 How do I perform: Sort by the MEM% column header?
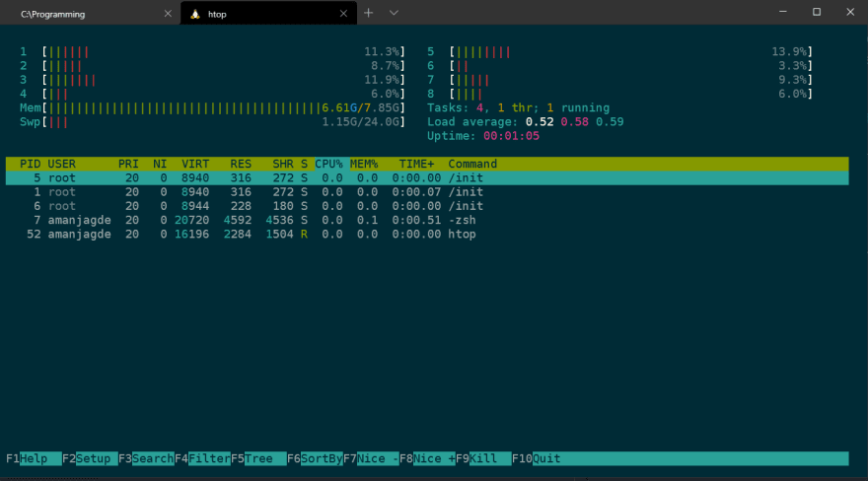click(364, 164)
